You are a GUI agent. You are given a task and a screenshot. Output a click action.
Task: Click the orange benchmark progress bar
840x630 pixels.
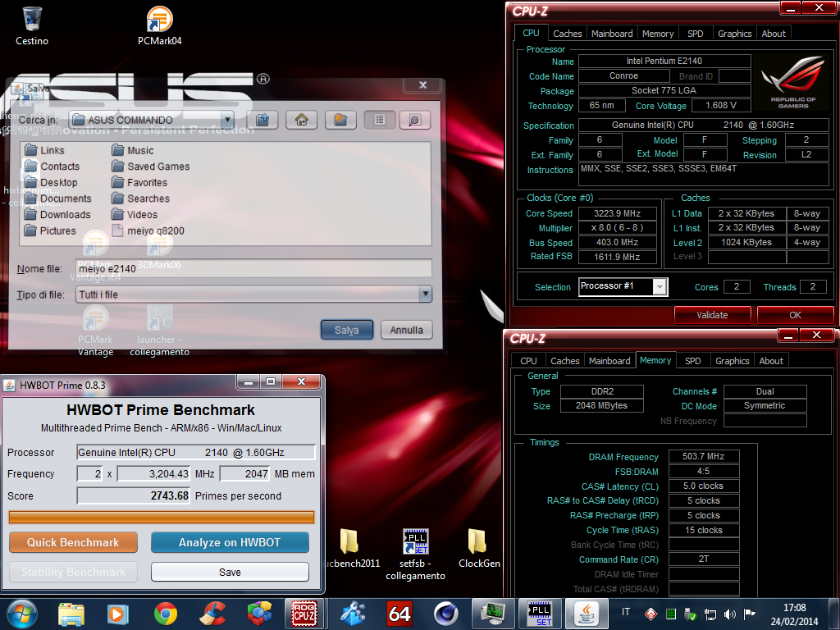(x=162, y=517)
